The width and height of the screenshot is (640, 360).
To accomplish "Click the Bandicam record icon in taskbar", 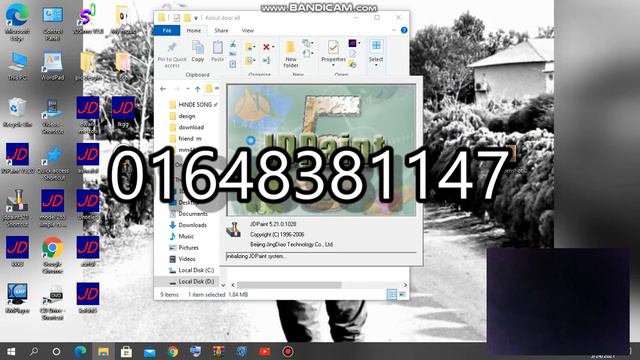I will pos(287,351).
